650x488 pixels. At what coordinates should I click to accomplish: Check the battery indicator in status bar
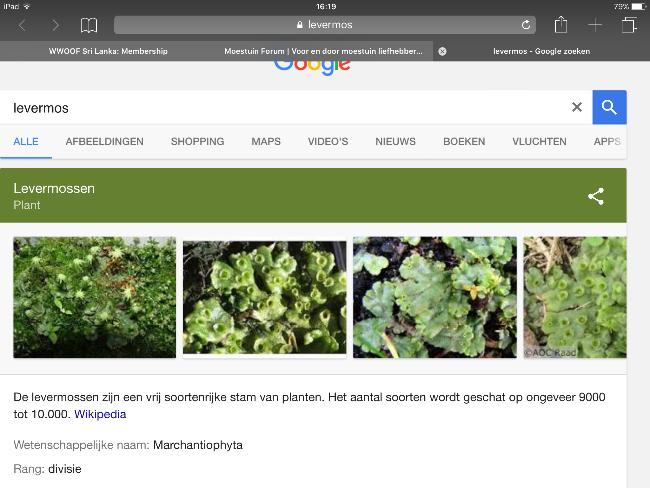pos(638,6)
